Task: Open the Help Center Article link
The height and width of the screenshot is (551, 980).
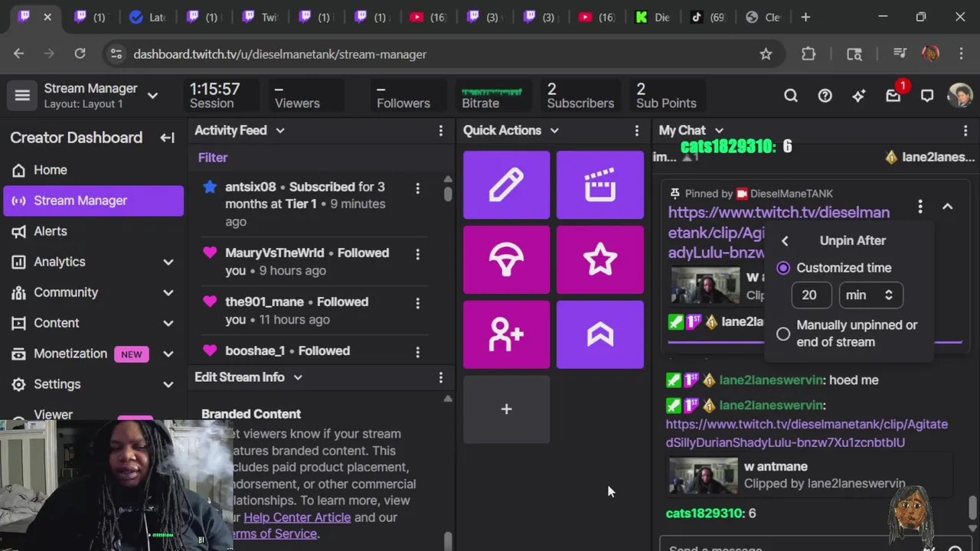Action: 297,517
